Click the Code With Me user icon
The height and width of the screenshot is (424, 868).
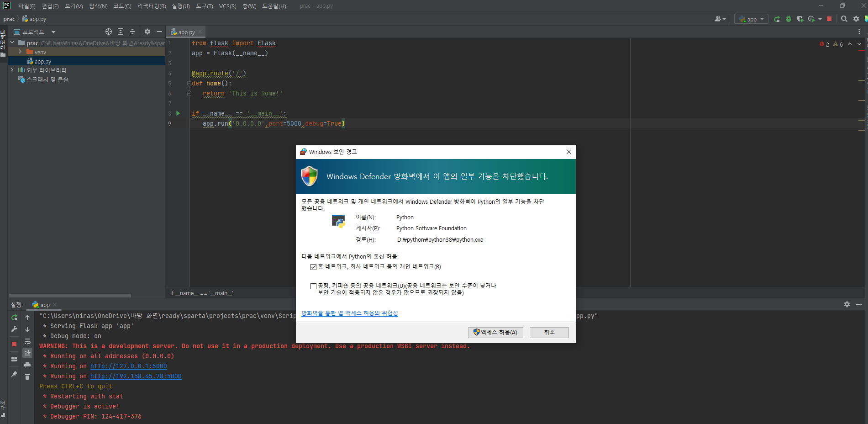(x=718, y=19)
